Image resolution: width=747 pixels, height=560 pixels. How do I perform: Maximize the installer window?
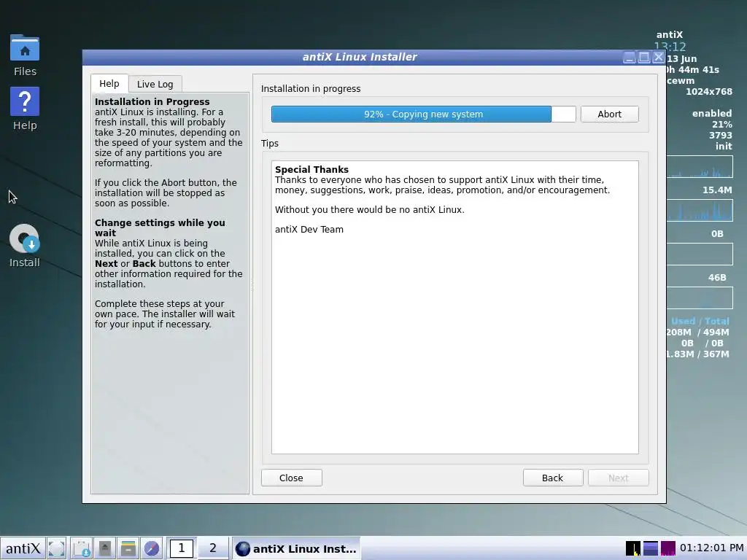pyautogui.click(x=643, y=58)
